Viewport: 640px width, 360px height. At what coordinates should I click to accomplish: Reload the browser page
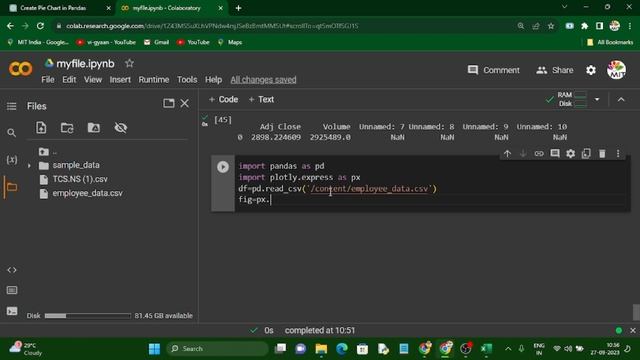(40, 26)
